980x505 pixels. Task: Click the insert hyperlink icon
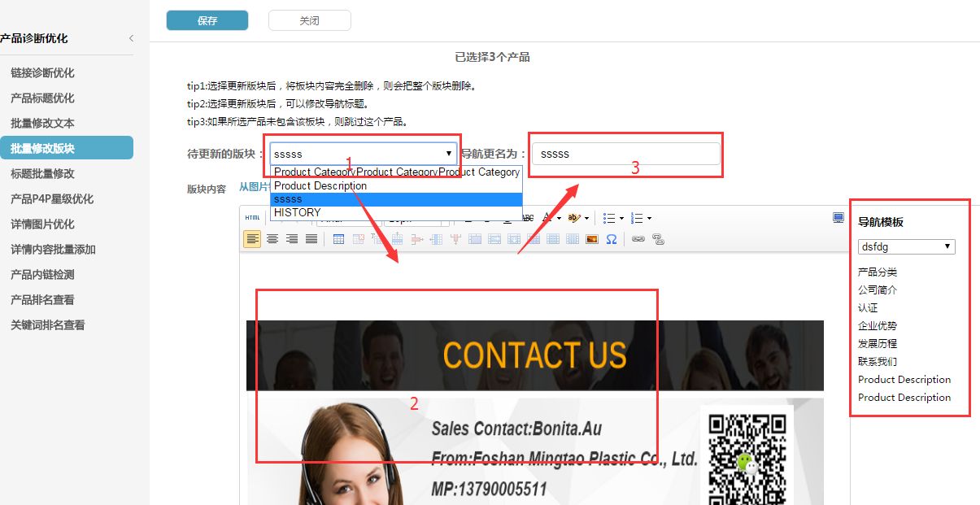(638, 239)
